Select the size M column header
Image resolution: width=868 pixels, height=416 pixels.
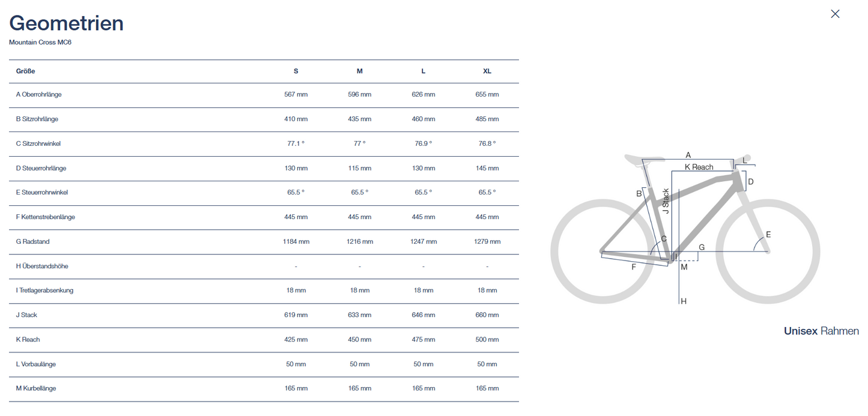pyautogui.click(x=359, y=71)
